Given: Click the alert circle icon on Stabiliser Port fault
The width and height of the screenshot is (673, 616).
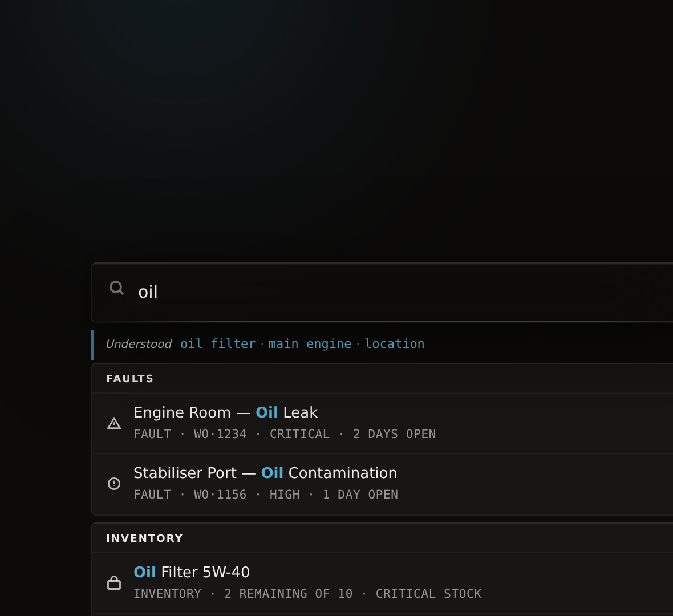Looking at the screenshot, I should click(114, 484).
